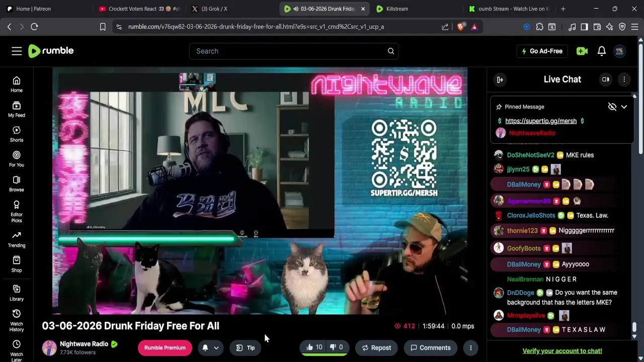The height and width of the screenshot is (362, 644).
Task: Hide the pinned message
Action: pos(612,107)
